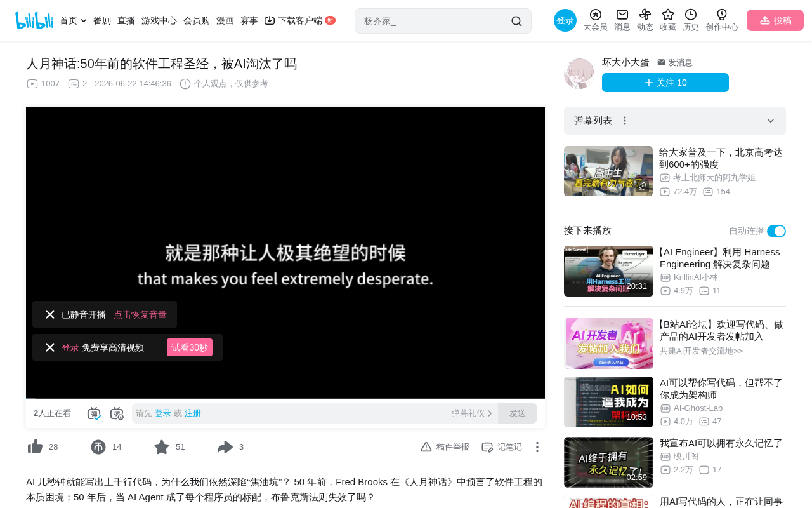This screenshot has width=812, height=508.
Task: Click 共建AI开发者交流地>> link
Action: pyautogui.click(x=702, y=351)
